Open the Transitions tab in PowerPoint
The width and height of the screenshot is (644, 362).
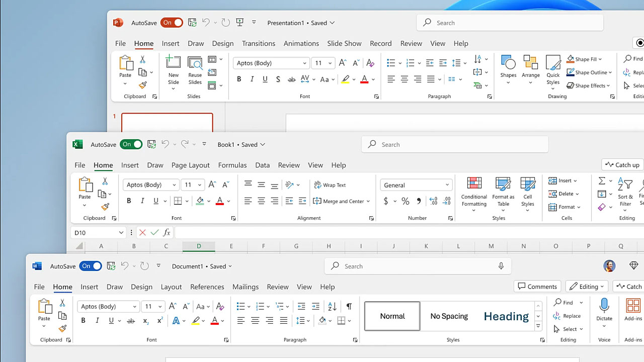[258, 43]
